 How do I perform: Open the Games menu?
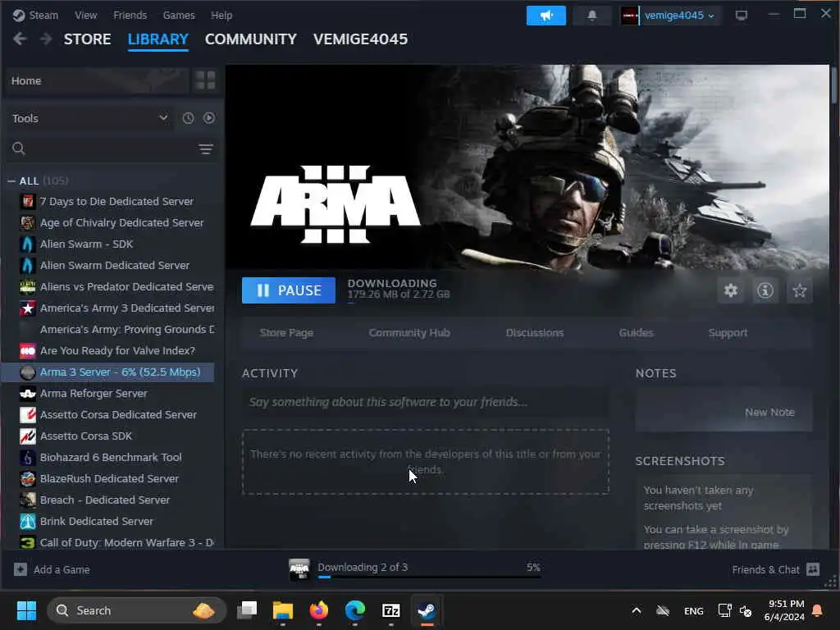179,15
